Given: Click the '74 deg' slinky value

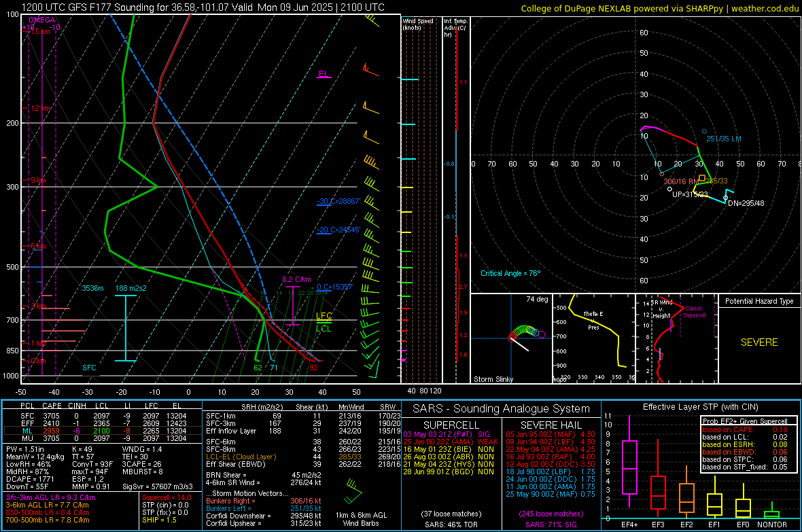Looking at the screenshot, I should click(x=537, y=299).
